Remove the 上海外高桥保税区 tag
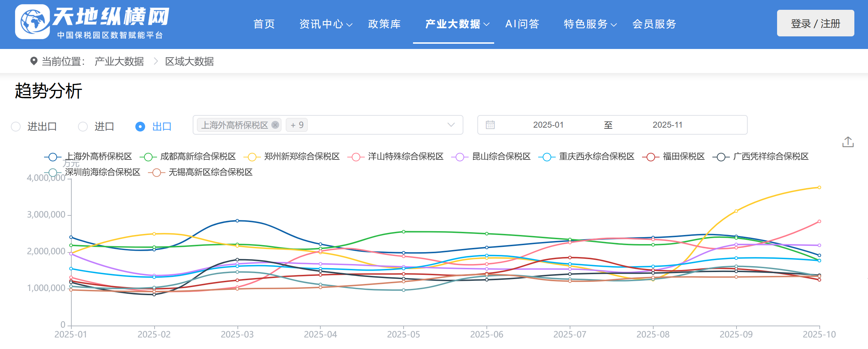Viewport: 868px width, 349px height. point(275,125)
